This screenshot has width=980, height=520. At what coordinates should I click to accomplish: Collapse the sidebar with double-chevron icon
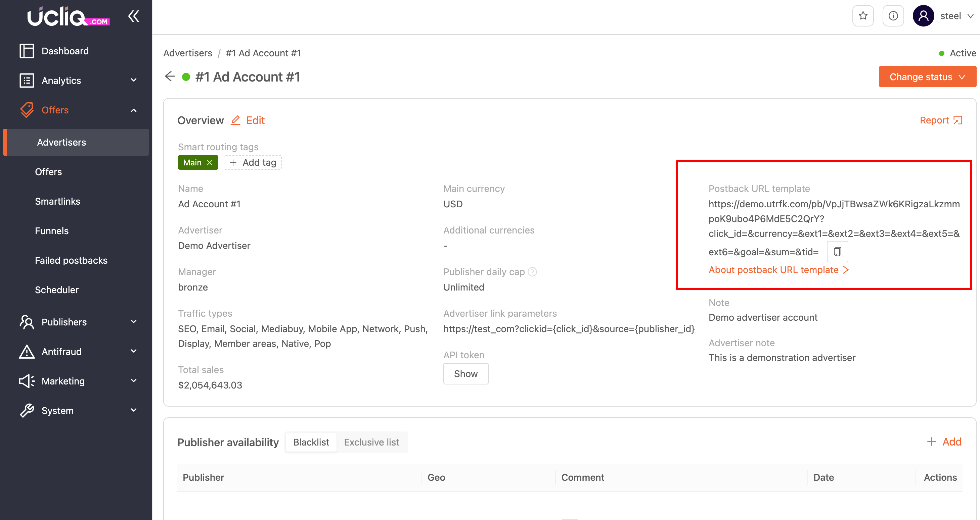[x=134, y=16]
